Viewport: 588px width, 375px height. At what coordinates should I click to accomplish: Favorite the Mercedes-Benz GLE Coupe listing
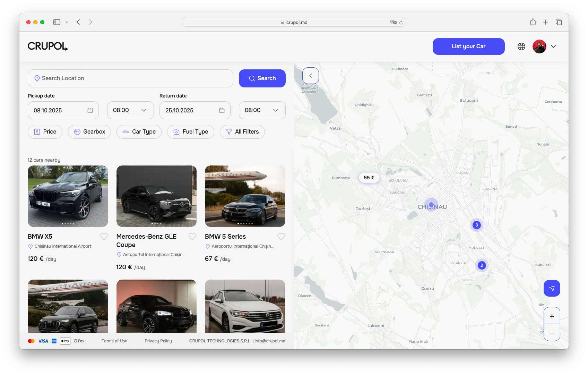192,237
